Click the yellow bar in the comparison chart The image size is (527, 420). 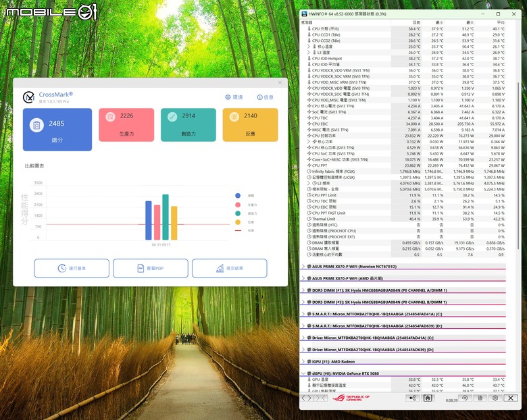pyautogui.click(x=174, y=223)
